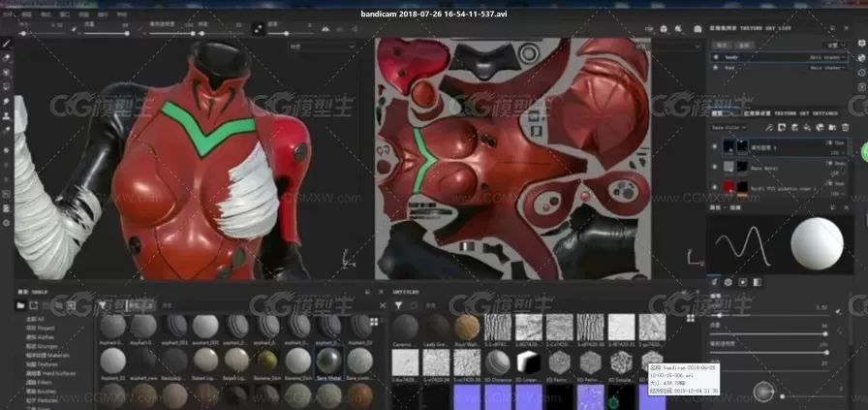Open the shelf folder view icon
This screenshot has height=410, width=868.
coord(20,305)
